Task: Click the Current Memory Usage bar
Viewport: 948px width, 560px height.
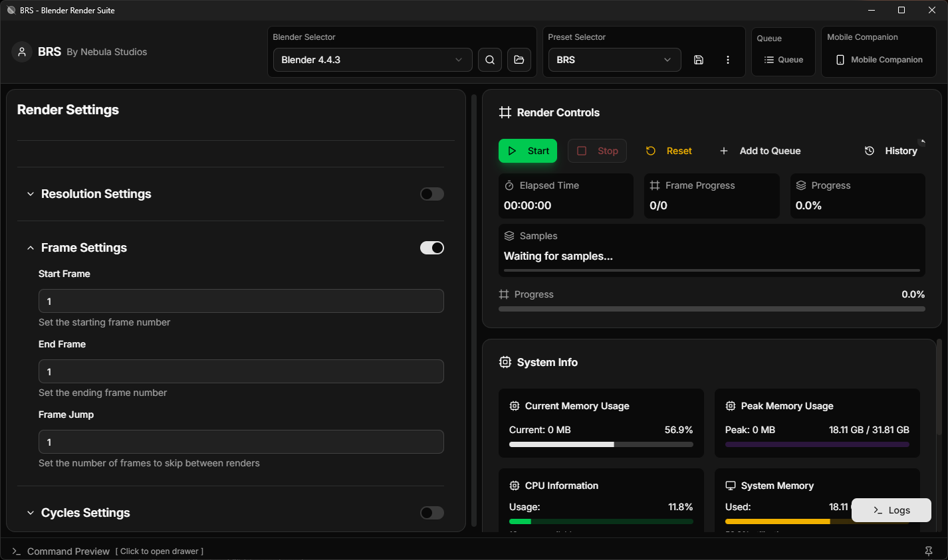Action: point(601,444)
